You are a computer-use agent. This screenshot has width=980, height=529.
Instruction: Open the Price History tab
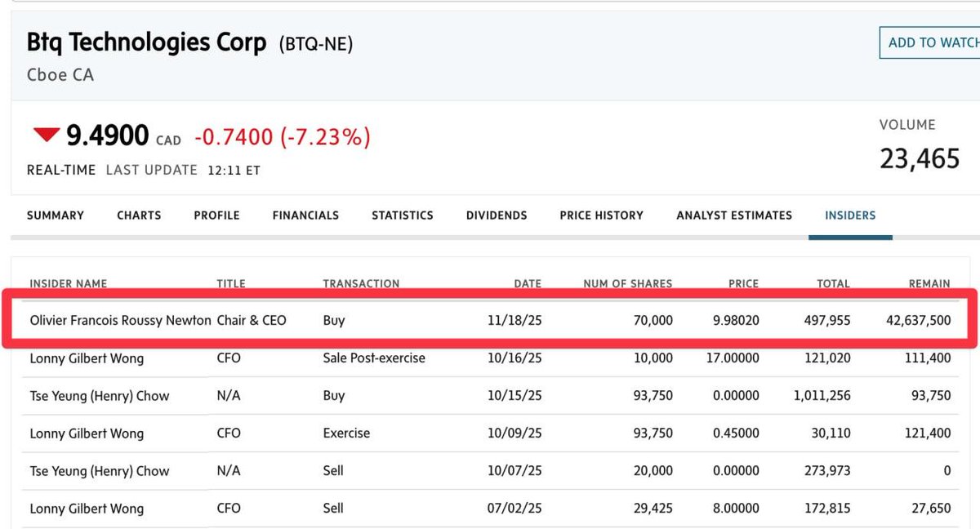[602, 216]
